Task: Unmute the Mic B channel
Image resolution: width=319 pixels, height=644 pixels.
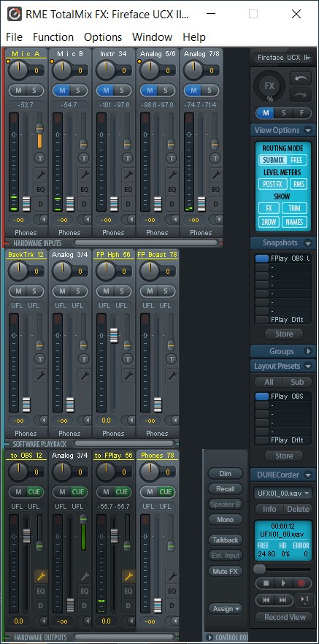Action: pyautogui.click(x=61, y=91)
